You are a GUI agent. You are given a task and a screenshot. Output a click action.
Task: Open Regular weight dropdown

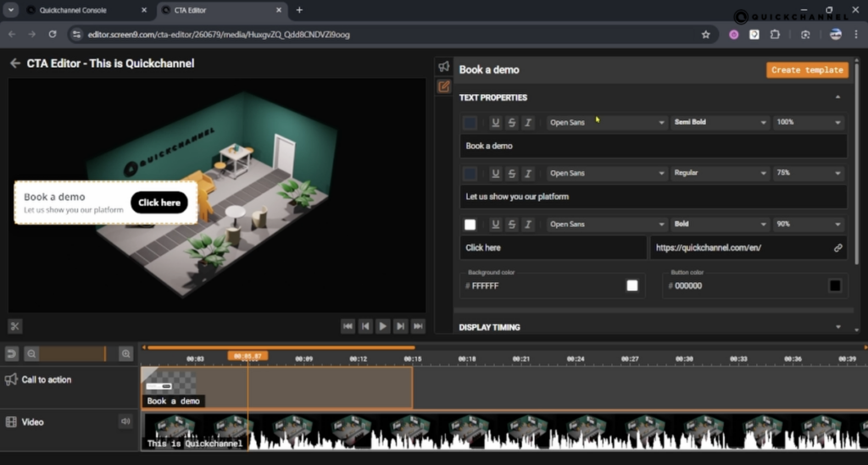[720, 173]
